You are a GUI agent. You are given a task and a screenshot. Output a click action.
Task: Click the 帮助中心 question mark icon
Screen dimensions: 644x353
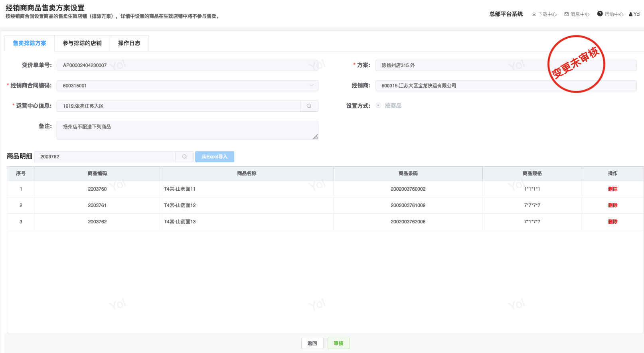pyautogui.click(x=600, y=14)
